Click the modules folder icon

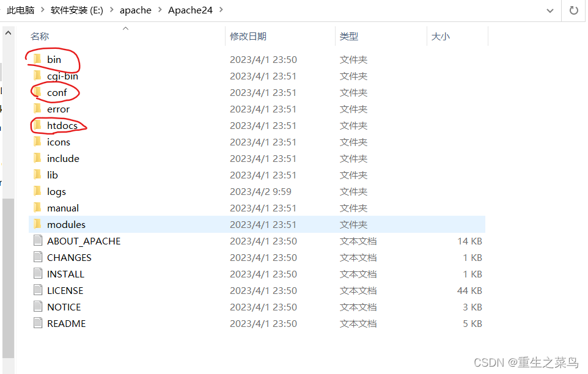pos(38,224)
